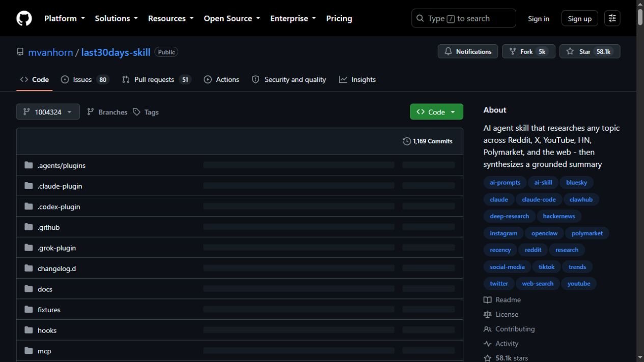
Task: Open the fixtures folder
Action: tap(49, 310)
